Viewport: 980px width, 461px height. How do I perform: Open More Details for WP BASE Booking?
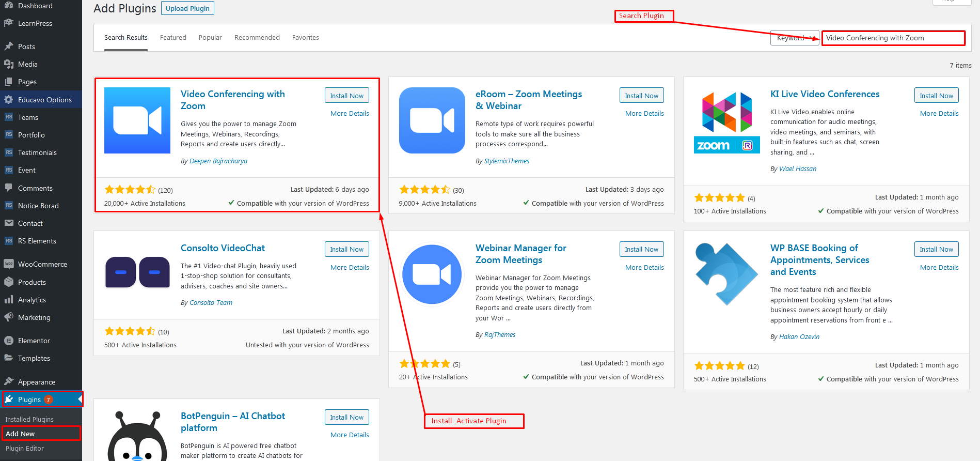[939, 268]
